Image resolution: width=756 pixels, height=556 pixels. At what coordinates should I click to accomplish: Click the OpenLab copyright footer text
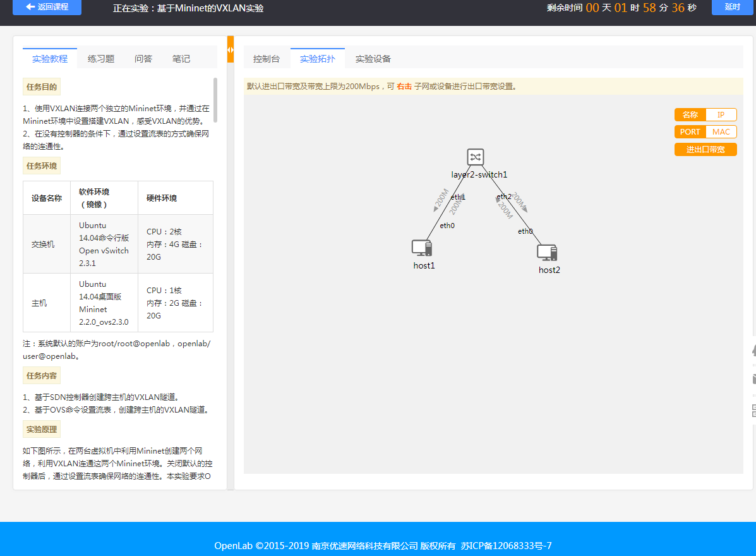click(383, 545)
